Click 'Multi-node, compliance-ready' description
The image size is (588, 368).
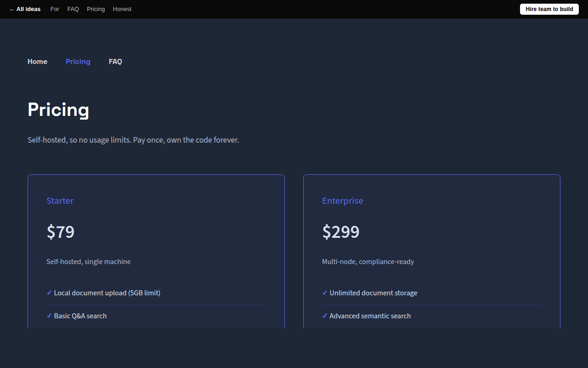(368, 262)
